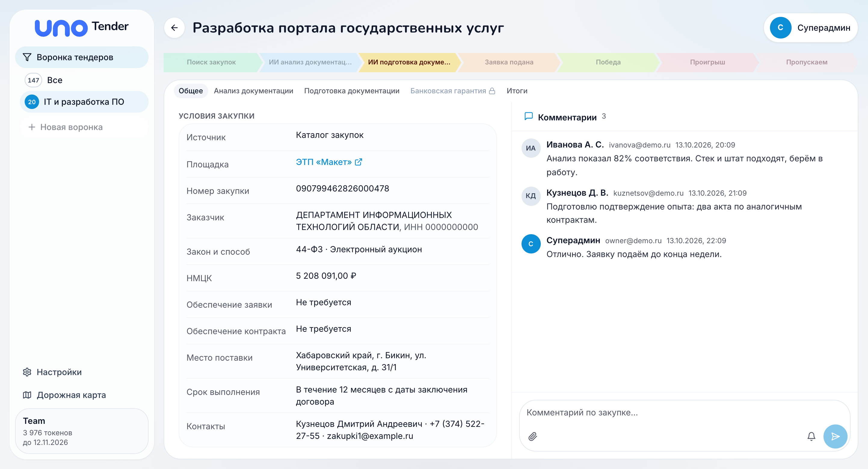Viewport: 868px width, 469px height.
Task: Click the КД avatar of Кузнецов
Action: [531, 196]
